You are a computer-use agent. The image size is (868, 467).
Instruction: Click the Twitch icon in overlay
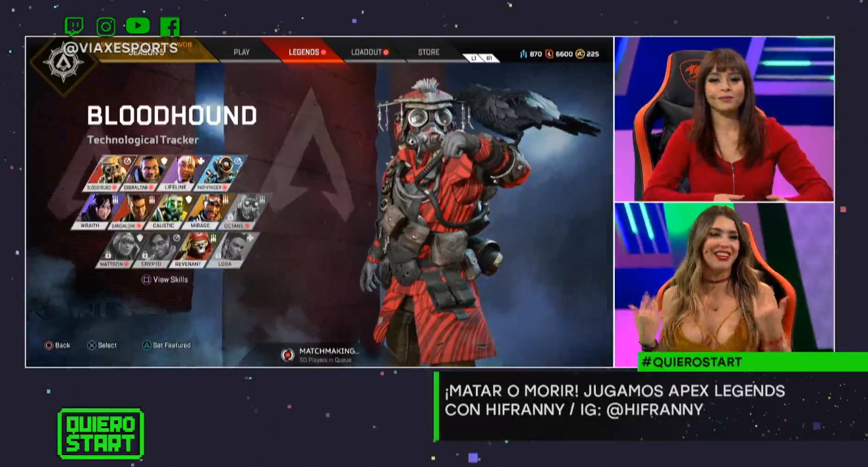coord(74,26)
